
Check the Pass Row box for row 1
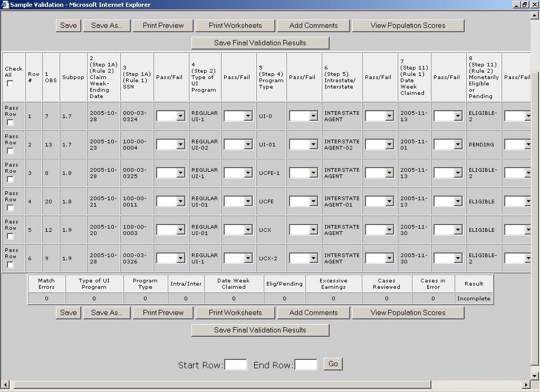10,123
